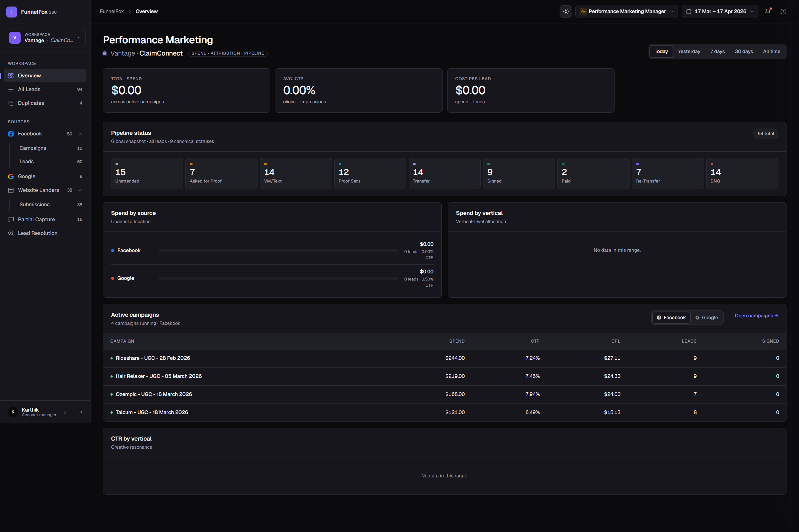Click the VM/Text pipeline status card
The height and width of the screenshot is (532, 799).
(x=296, y=174)
